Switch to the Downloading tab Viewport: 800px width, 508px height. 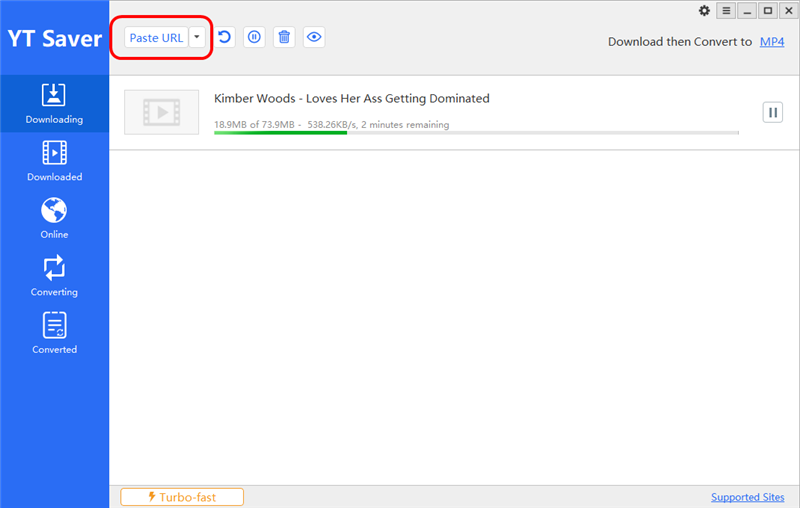pyautogui.click(x=54, y=104)
